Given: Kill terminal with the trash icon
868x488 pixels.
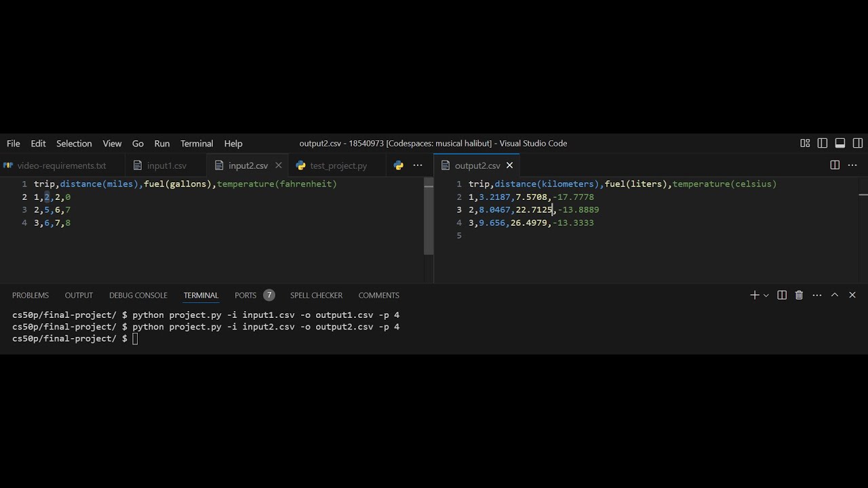Looking at the screenshot, I should (x=799, y=295).
